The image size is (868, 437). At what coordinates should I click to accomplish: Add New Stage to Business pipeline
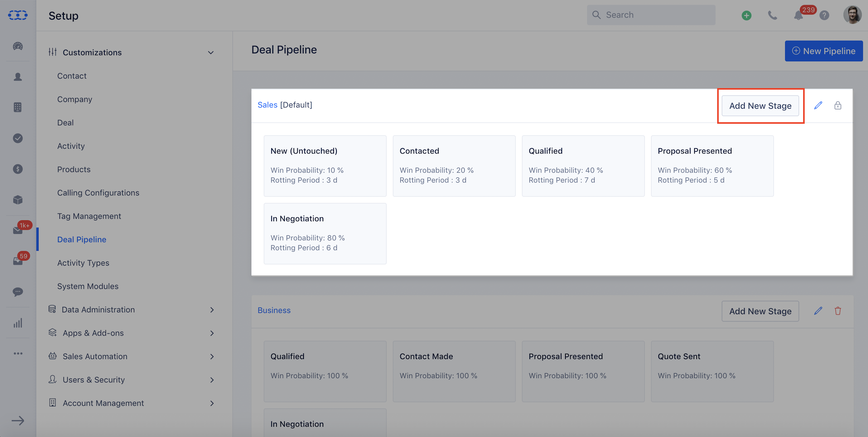(760, 311)
